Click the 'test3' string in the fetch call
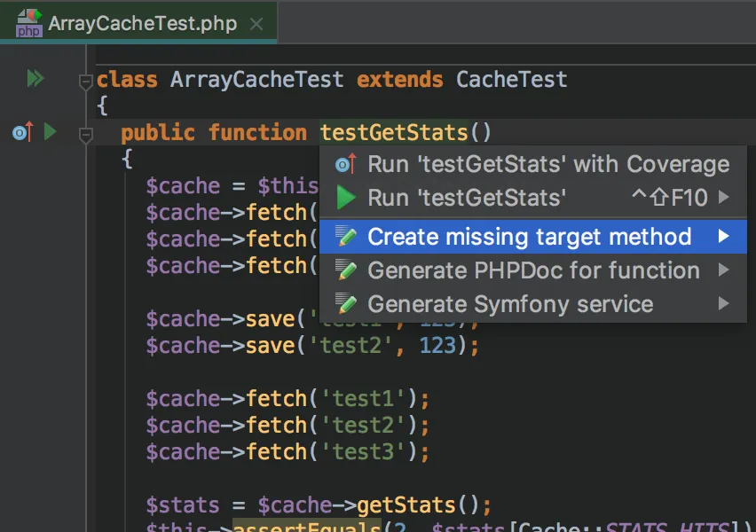The width and height of the screenshot is (756, 532). pyautogui.click(x=364, y=451)
